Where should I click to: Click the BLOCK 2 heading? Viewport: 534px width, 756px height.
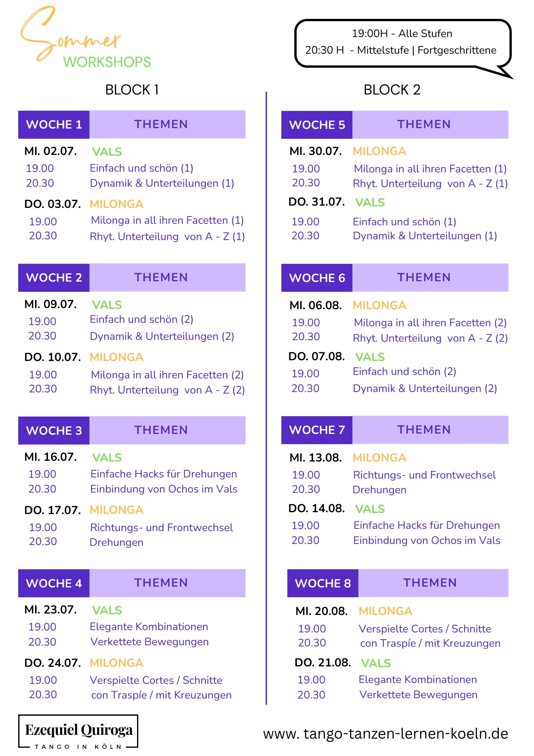point(392,90)
